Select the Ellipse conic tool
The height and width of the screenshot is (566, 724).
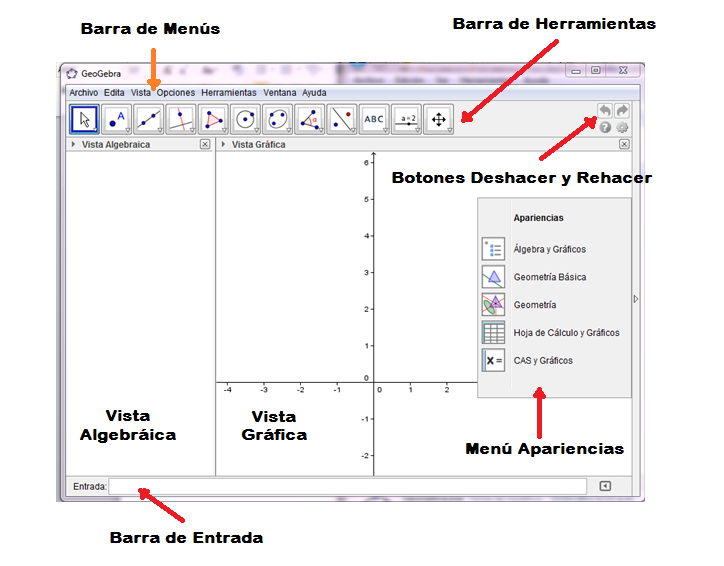point(278,119)
